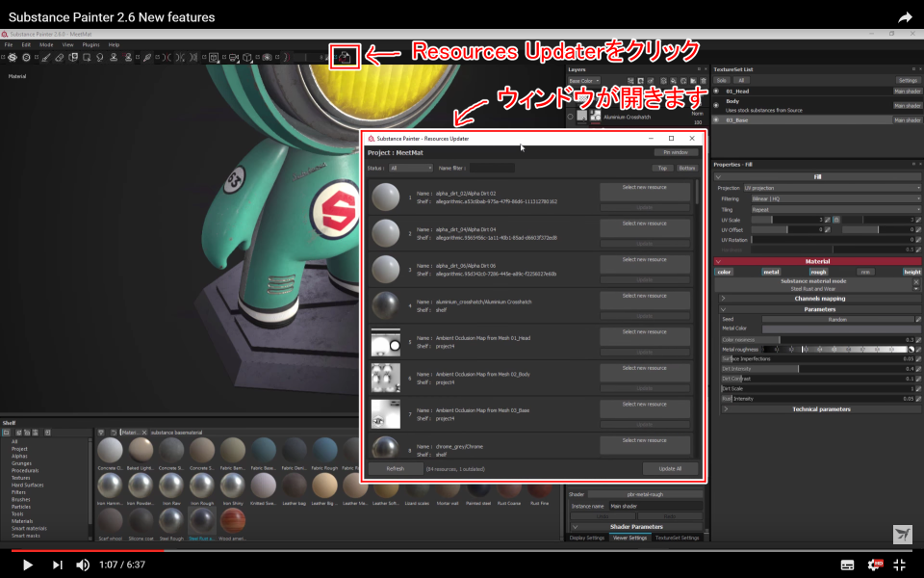Open the Mode menu
This screenshot has width=924, height=578.
46,45
